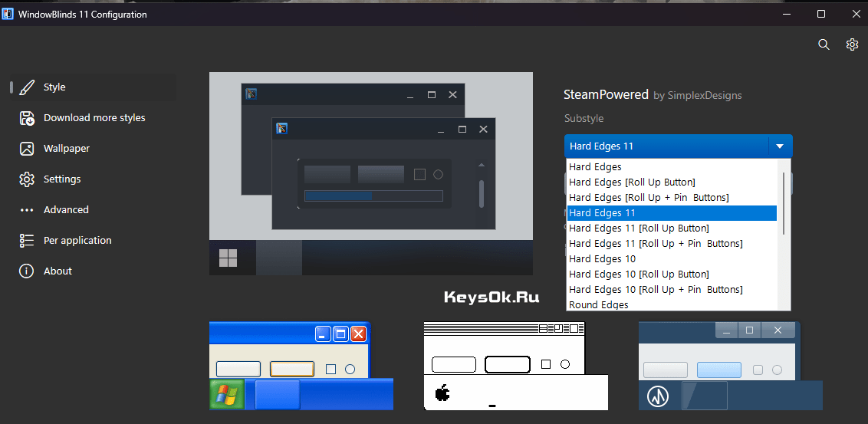Select the Windows XP blue style thumbnail

pos(301,366)
